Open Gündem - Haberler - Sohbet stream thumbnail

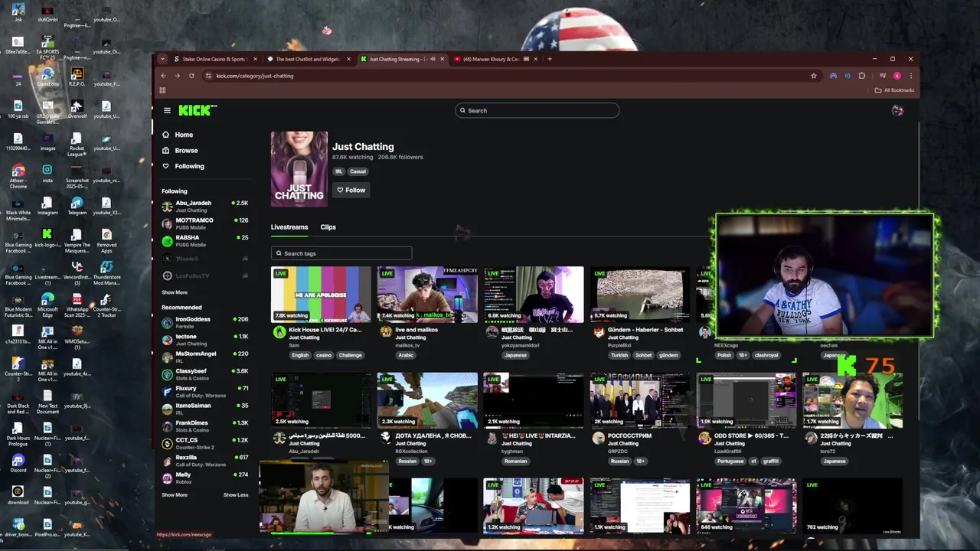640,294
